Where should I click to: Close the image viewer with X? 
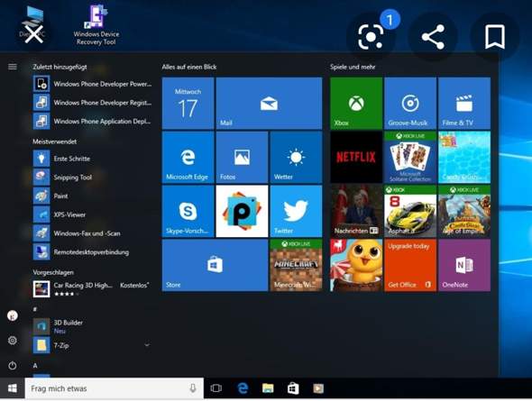coord(33,34)
